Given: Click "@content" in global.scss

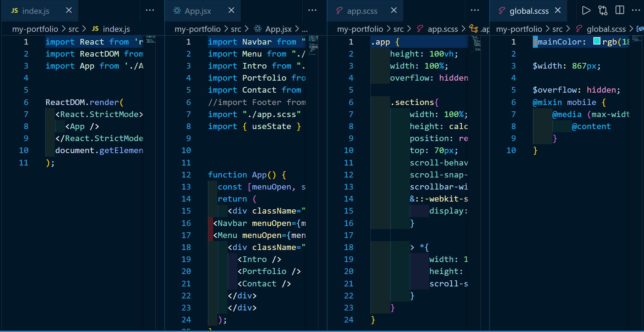Looking at the screenshot, I should [x=591, y=126].
